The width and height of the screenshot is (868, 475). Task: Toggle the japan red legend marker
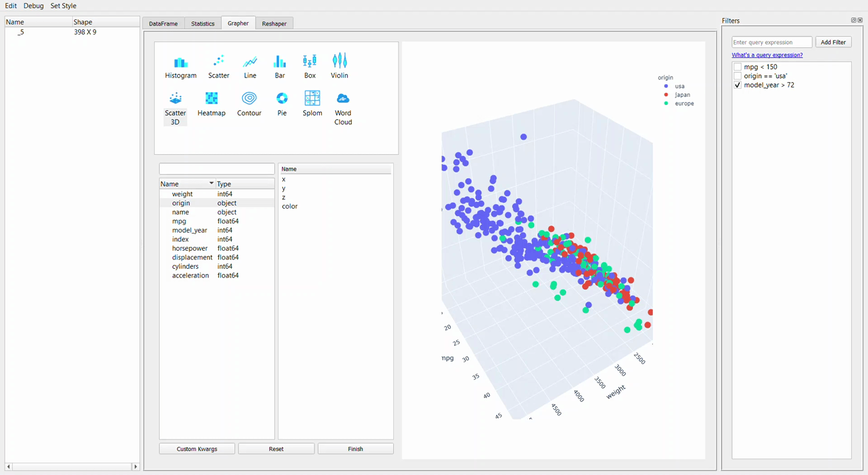tap(666, 95)
